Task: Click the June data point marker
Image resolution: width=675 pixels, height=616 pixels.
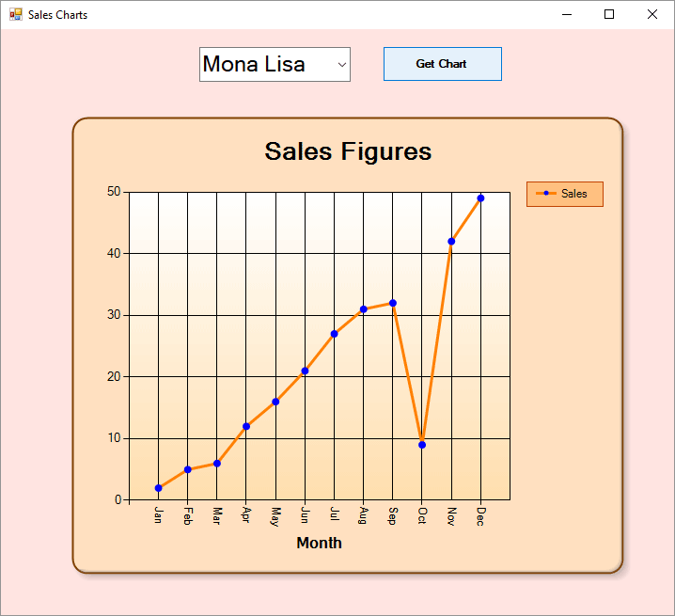Action: tap(305, 371)
